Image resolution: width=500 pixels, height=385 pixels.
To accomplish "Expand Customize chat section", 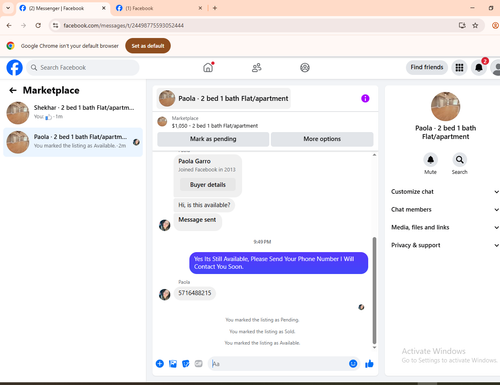I will point(445,192).
